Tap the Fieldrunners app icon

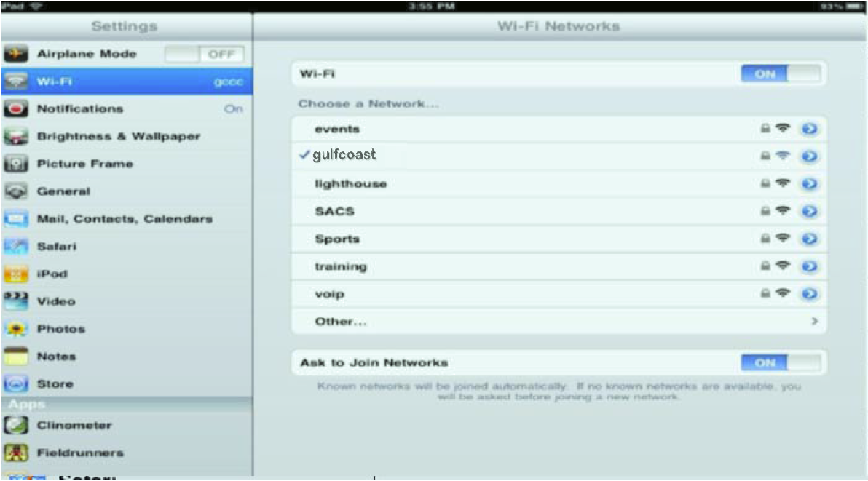pyautogui.click(x=15, y=453)
